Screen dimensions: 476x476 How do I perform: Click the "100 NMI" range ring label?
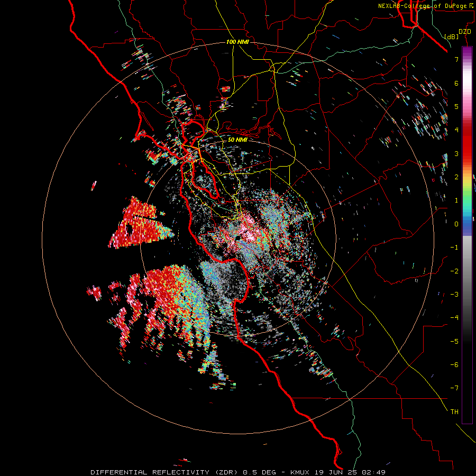click(x=237, y=42)
